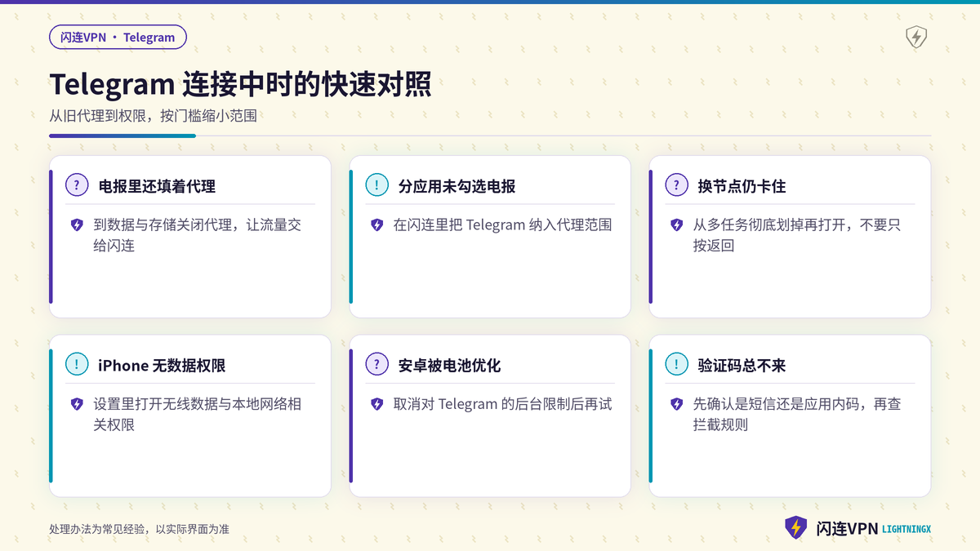The width and height of the screenshot is (980, 551).
Task: Click the card title iPhone 无数据权限
Action: coord(162,366)
